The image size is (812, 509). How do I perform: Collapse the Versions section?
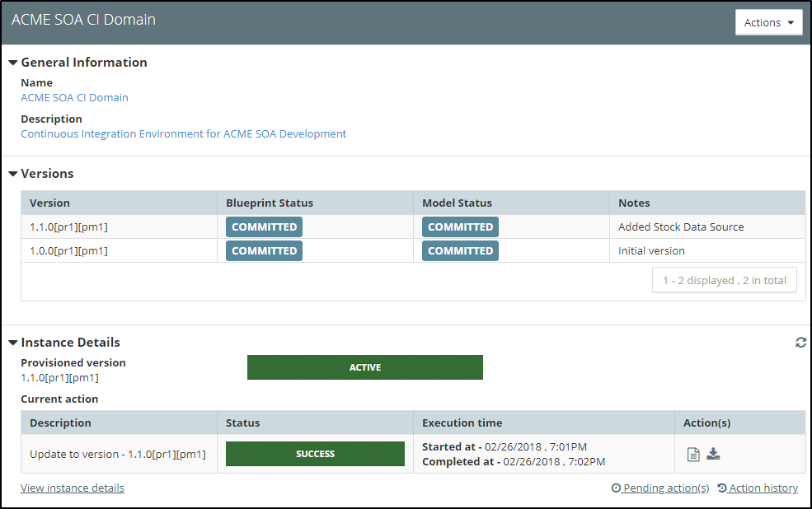click(x=13, y=174)
